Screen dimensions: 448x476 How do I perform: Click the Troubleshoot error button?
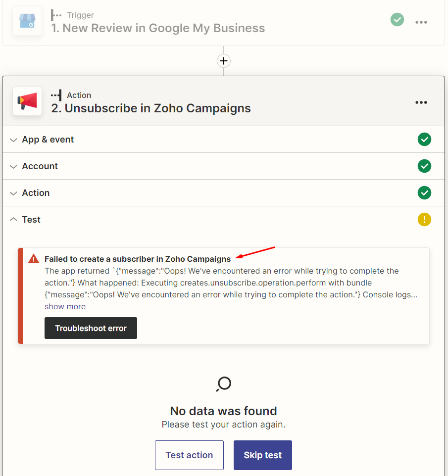click(x=91, y=328)
